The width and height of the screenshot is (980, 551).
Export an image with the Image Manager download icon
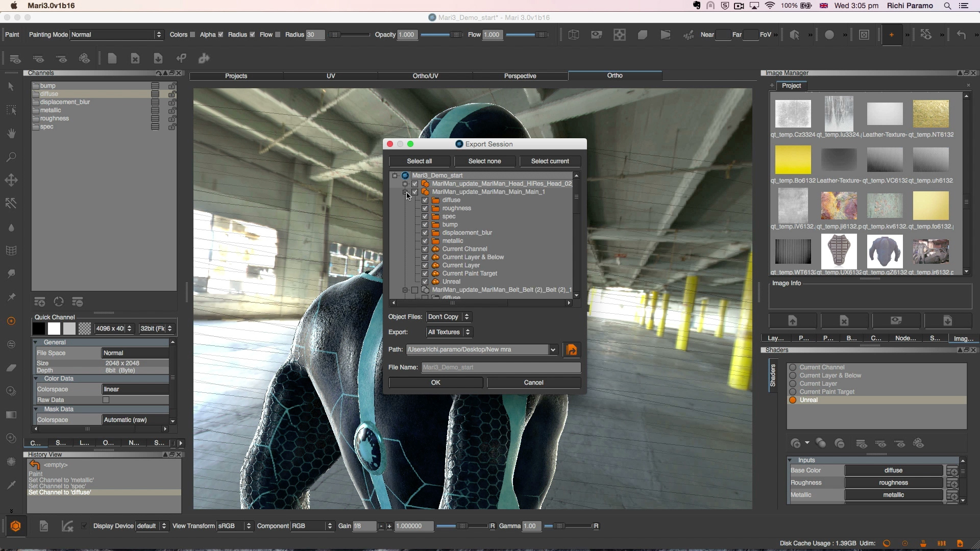(x=947, y=320)
